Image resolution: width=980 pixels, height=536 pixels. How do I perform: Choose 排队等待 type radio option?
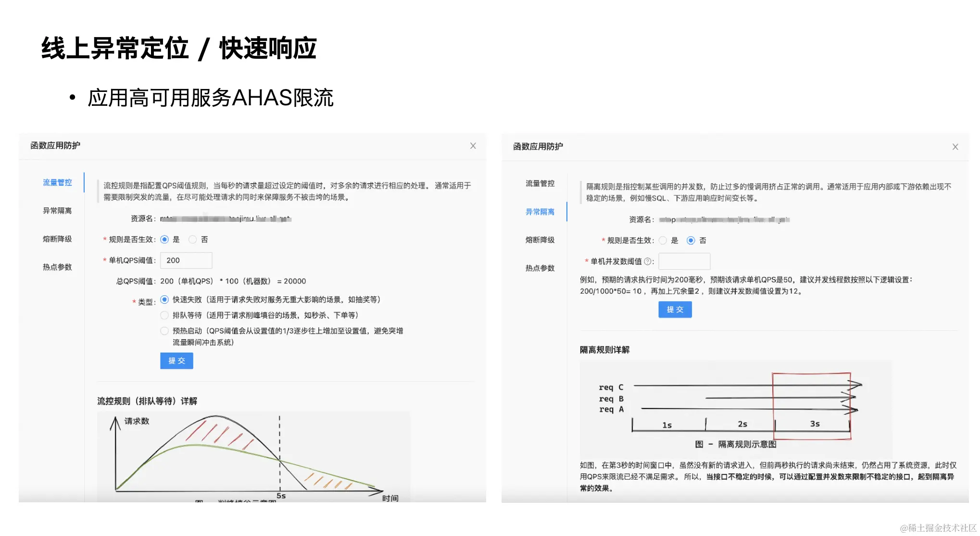tap(164, 315)
